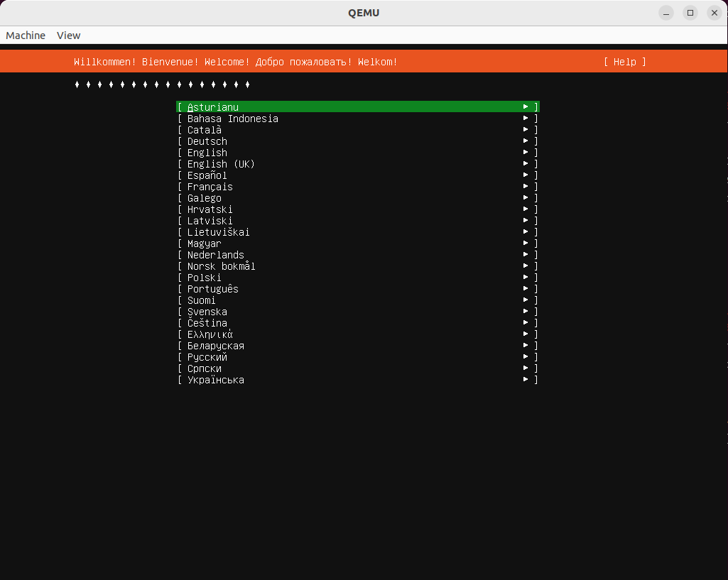This screenshot has height=580, width=728.
Task: Maximize the QEMU window
Action: point(690,13)
